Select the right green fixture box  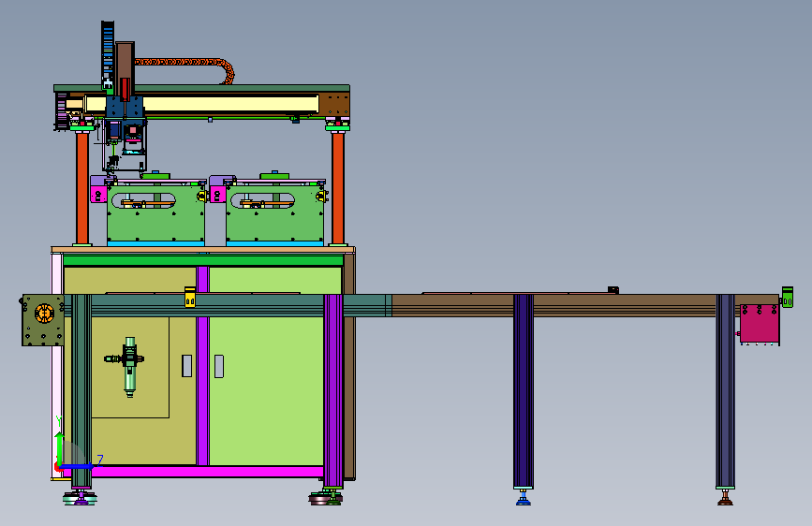point(275,212)
